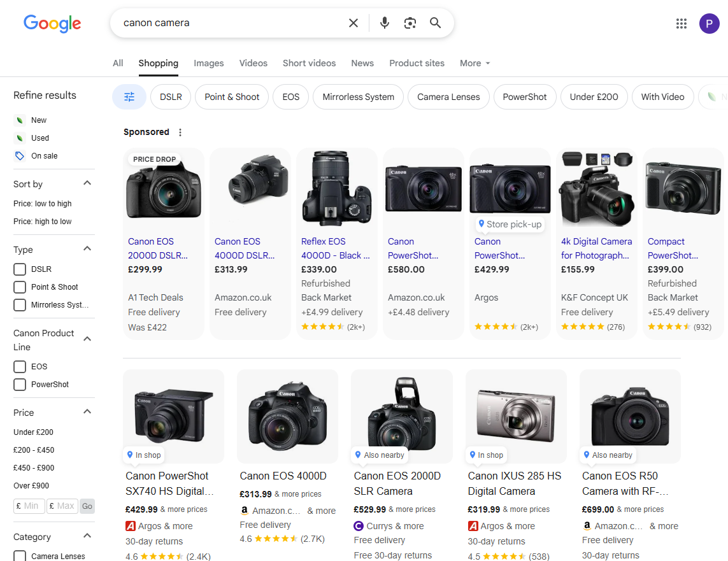Switch to the Images tab
Screen dimensions: 728x561
(209, 63)
